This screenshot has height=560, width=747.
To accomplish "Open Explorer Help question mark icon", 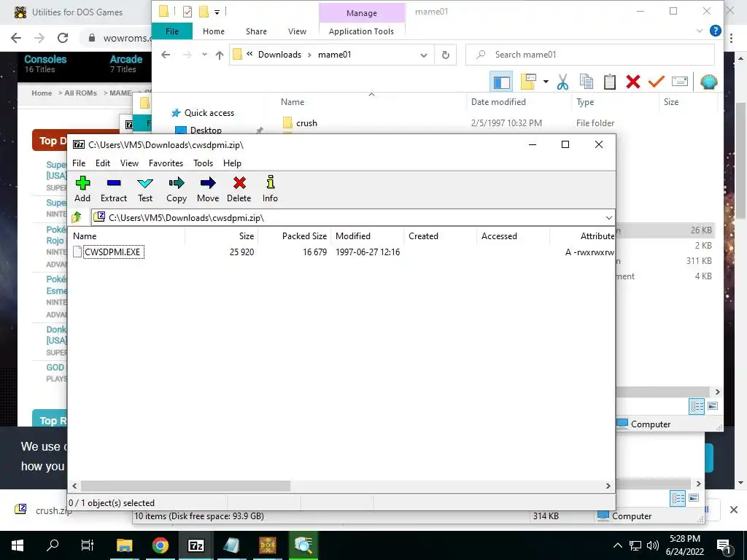I will point(715,31).
